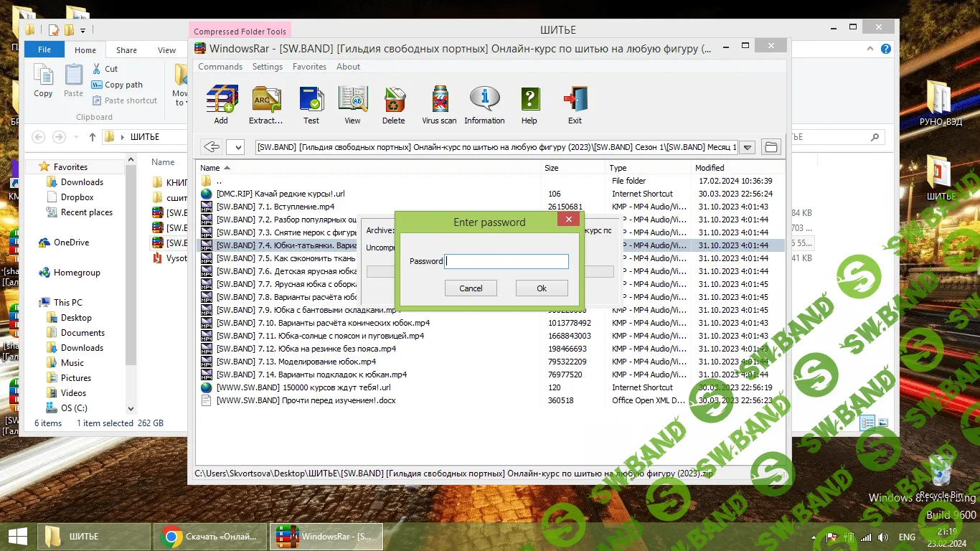This screenshot has height=551, width=980.
Task: Open the Commands menu
Action: point(220,67)
